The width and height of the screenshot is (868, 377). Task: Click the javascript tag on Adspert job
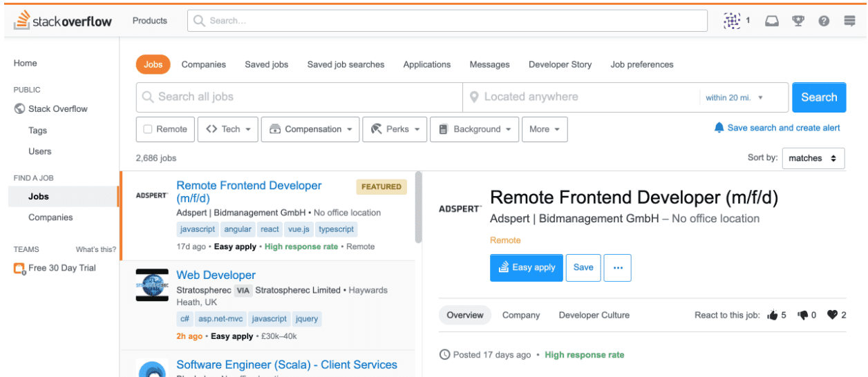pyautogui.click(x=198, y=229)
